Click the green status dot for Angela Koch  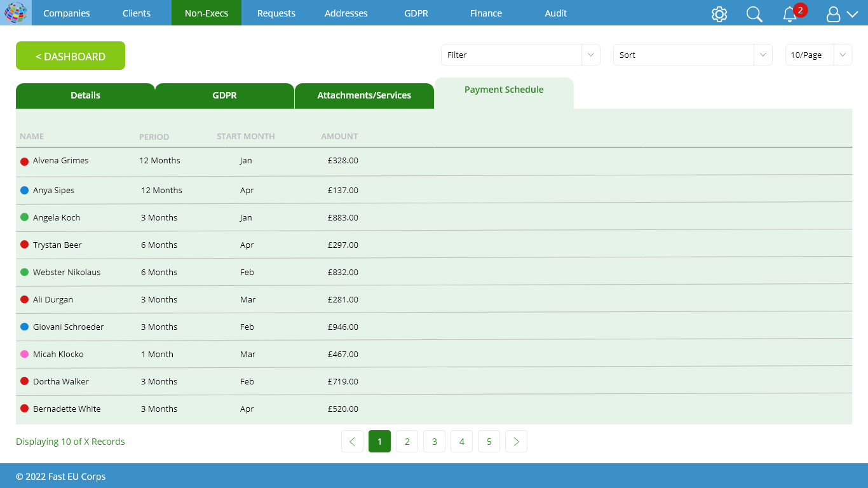pyautogui.click(x=25, y=217)
